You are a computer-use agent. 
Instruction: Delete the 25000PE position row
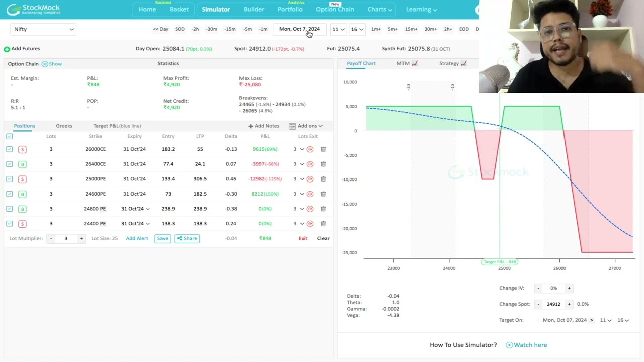(324, 179)
